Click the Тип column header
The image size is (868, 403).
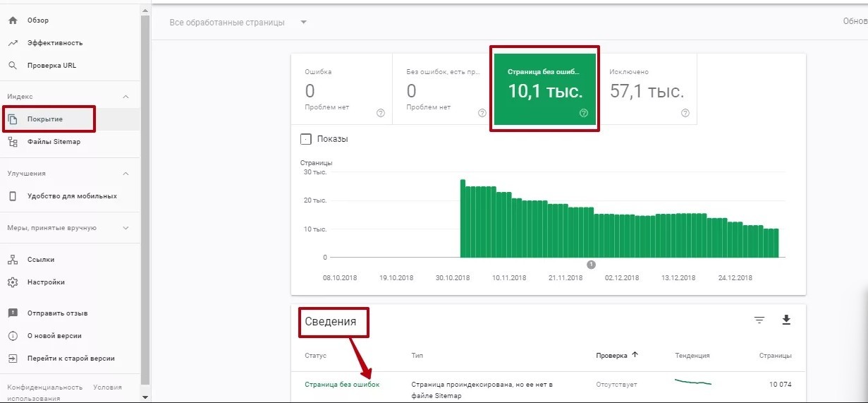(417, 356)
